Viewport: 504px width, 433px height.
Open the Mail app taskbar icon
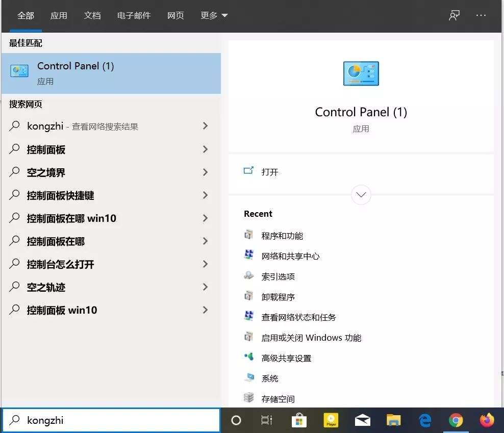[x=362, y=420]
